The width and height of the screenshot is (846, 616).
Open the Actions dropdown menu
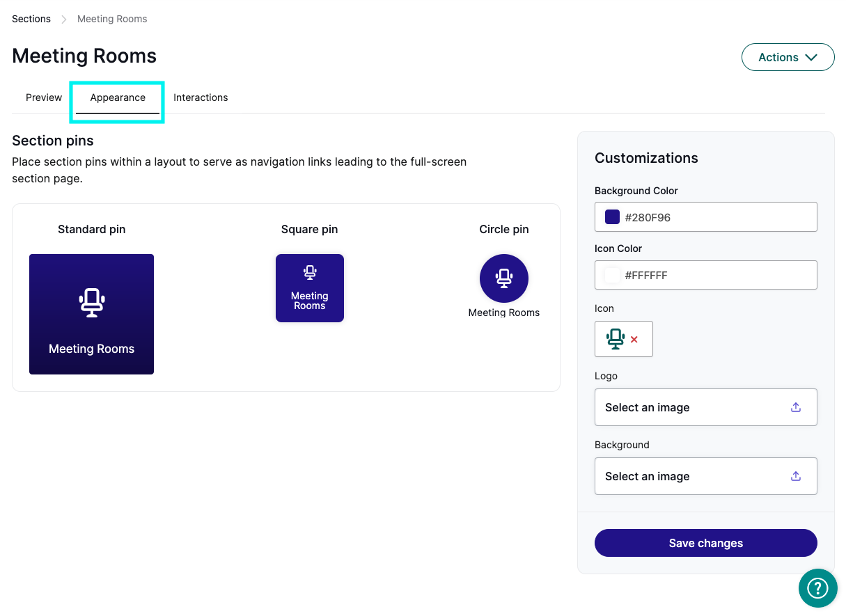pos(788,57)
